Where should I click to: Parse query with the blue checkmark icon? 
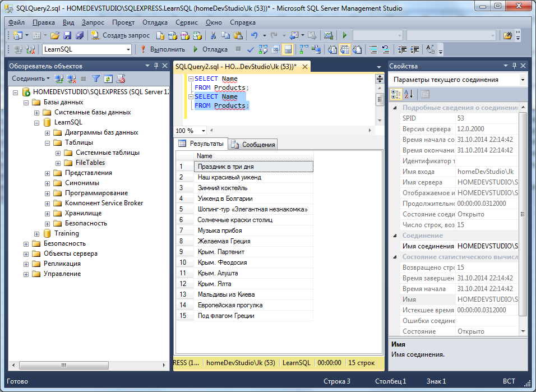251,49
